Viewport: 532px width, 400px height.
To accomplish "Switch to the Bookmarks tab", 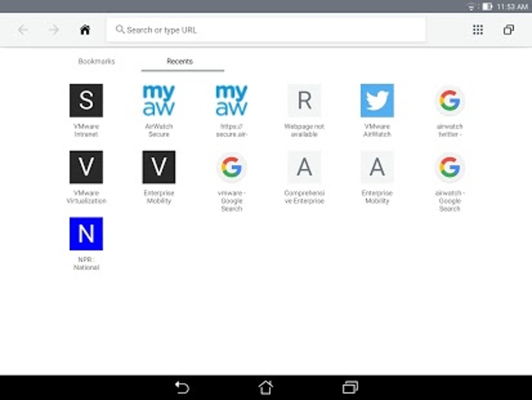I will click(96, 62).
